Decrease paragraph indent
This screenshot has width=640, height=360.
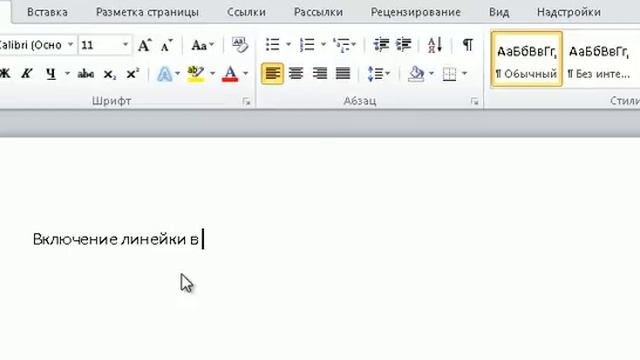click(381, 44)
